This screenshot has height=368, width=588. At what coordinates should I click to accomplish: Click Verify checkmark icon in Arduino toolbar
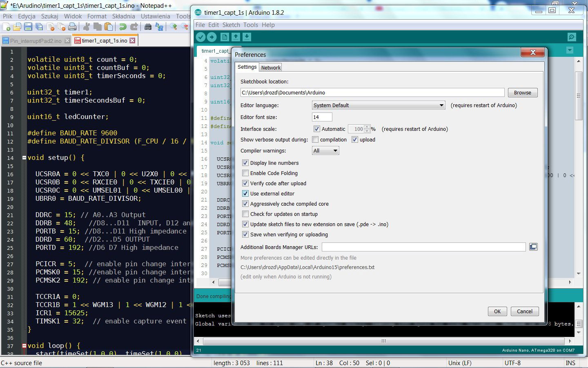(x=200, y=37)
